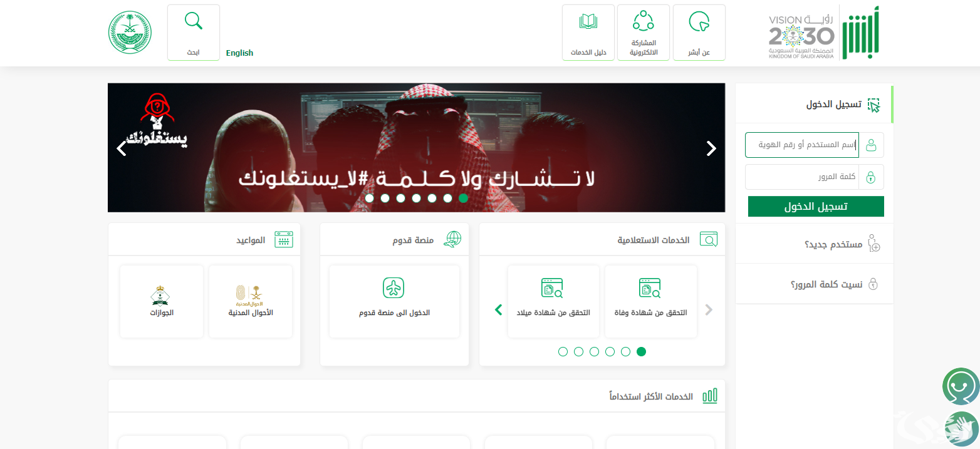Click the grey right chevron in inquiry services
This screenshot has height=449, width=980.
click(x=709, y=309)
